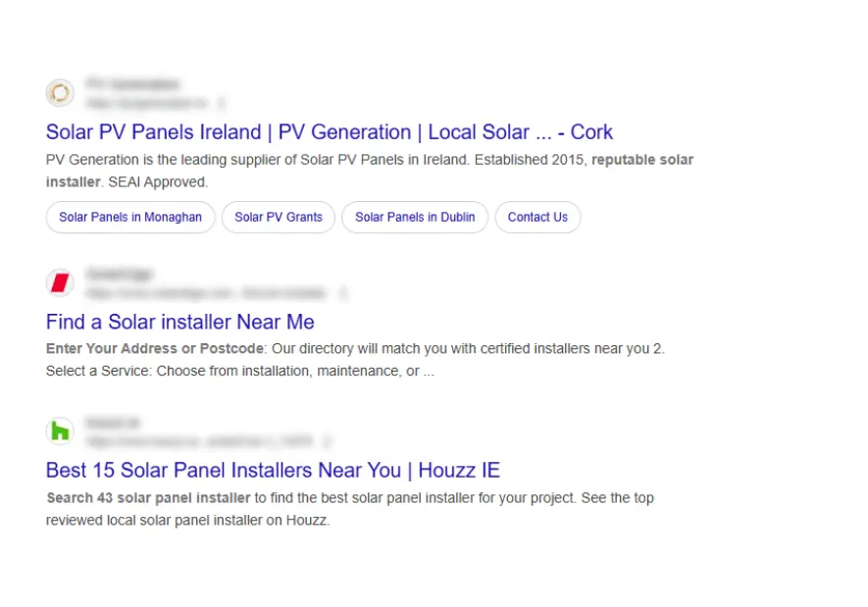Go to the Solar Panels in Dublin sitelink
868x607 pixels.
415,218
